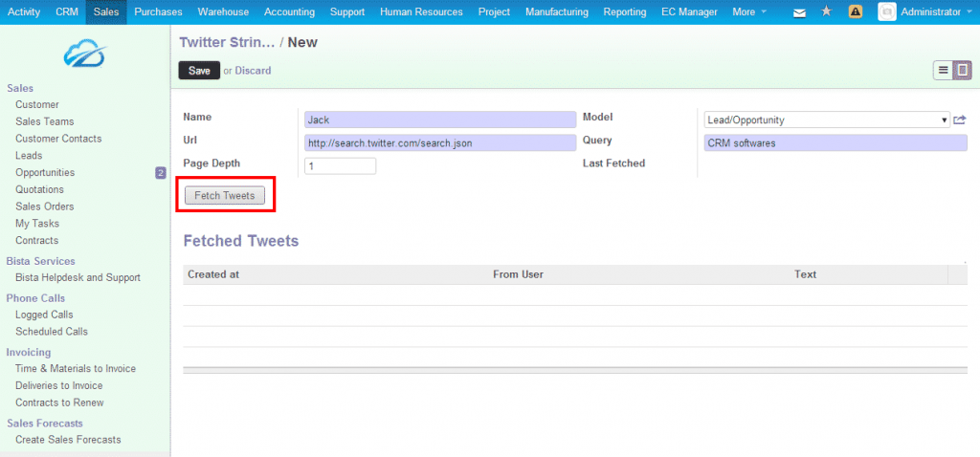Click the Invoicing section header
Image resolution: width=980 pixels, height=457 pixels.
[28, 352]
